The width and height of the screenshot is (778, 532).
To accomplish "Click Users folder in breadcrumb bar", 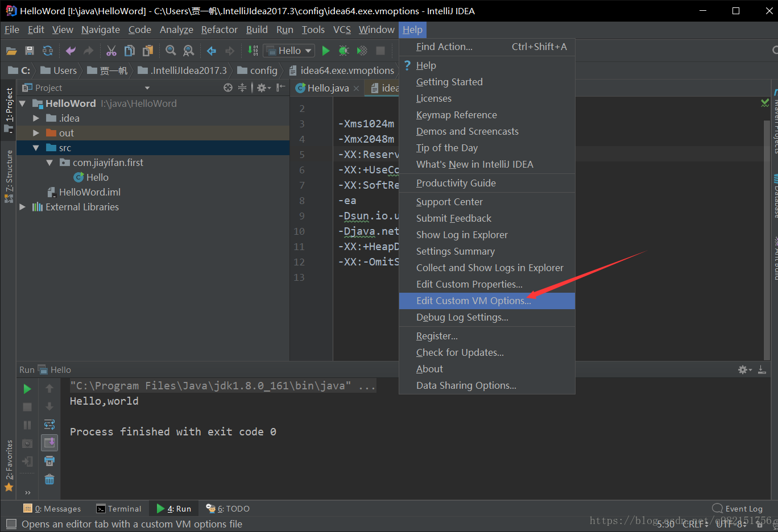I will pyautogui.click(x=59, y=70).
